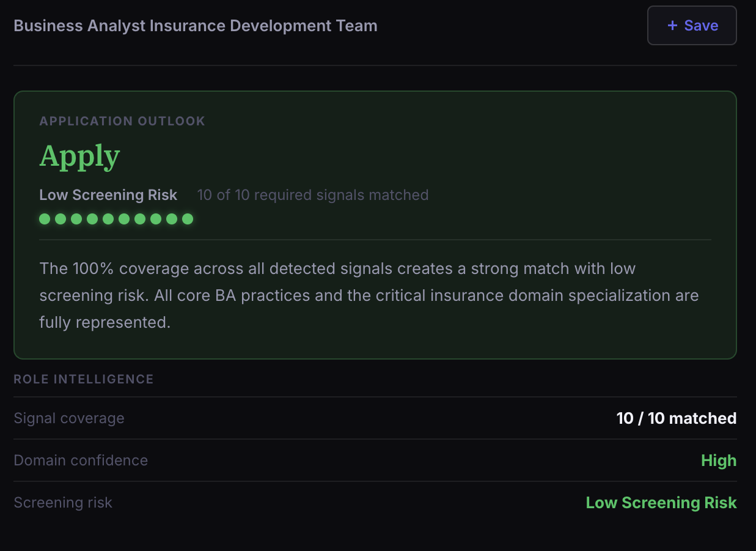
Task: Click the APPLICATION OUTLOOK section label
Action: pos(122,121)
